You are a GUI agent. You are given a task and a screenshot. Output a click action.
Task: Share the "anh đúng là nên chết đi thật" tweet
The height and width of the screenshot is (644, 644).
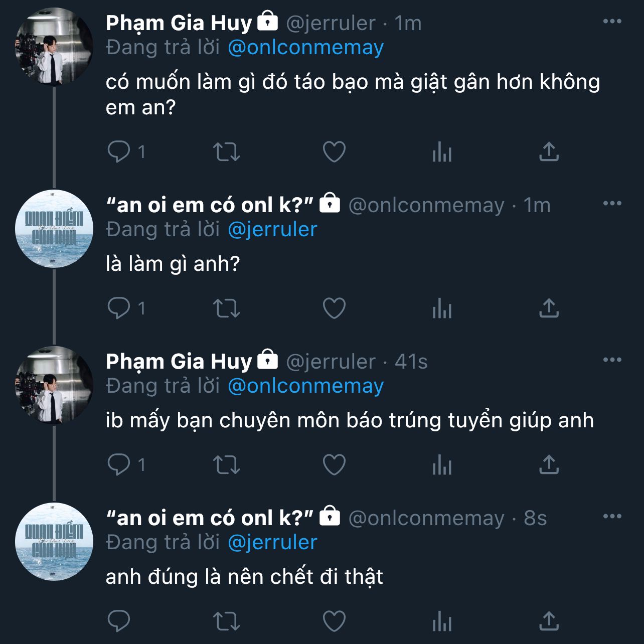click(549, 621)
